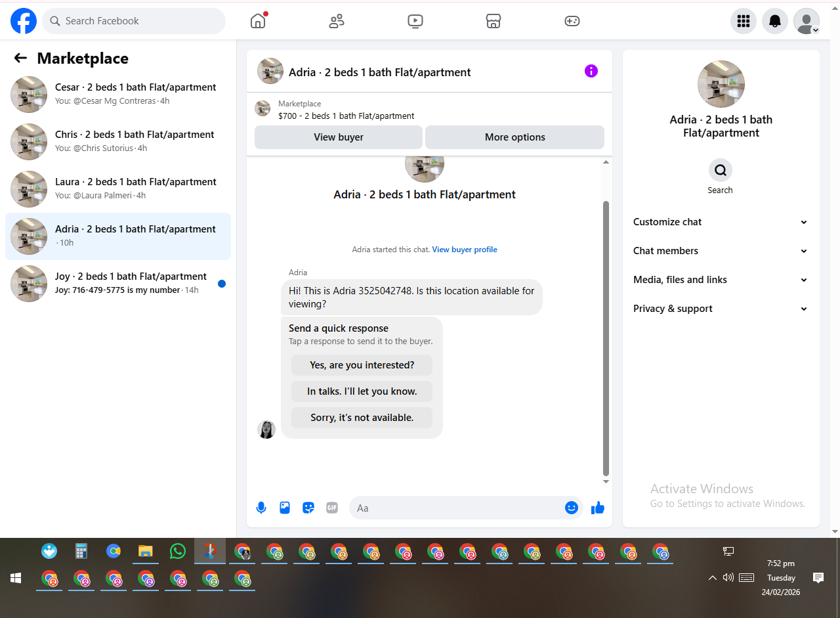The height and width of the screenshot is (618, 840).
Task: Open WhatsApp from the taskbar
Action: point(178,551)
